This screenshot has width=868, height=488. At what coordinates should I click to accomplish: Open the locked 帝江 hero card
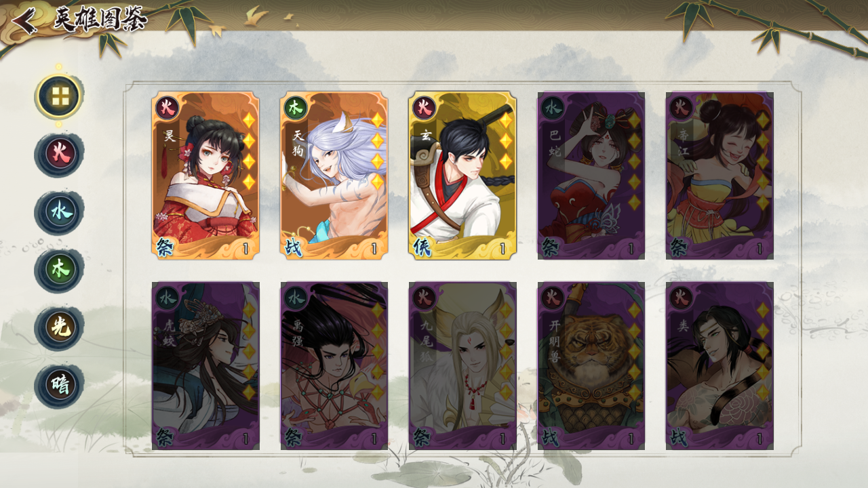719,176
